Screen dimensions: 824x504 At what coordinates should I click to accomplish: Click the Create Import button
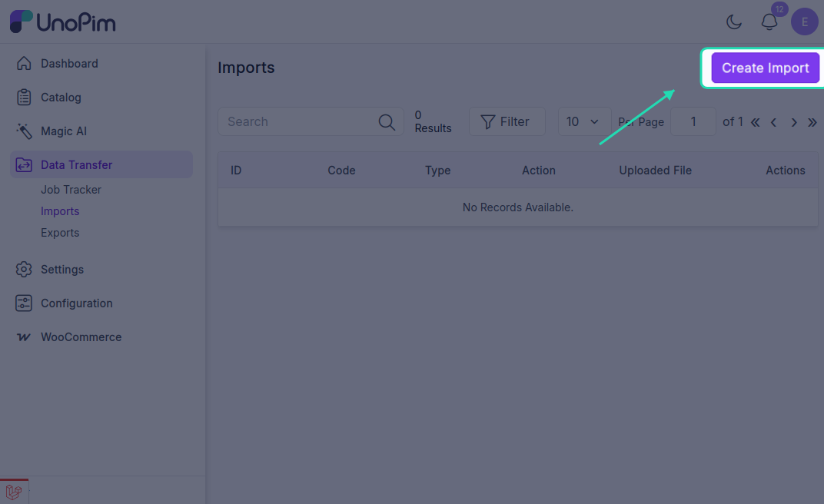[765, 68]
